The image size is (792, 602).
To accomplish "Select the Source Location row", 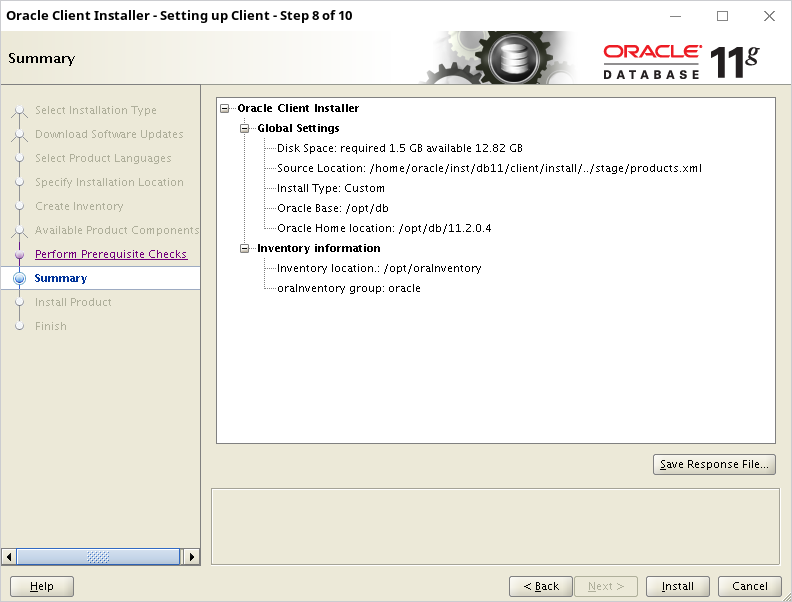I will point(489,168).
